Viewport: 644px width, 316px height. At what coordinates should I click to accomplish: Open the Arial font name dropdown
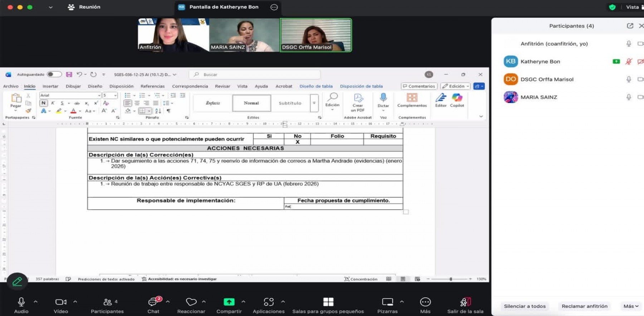point(99,95)
